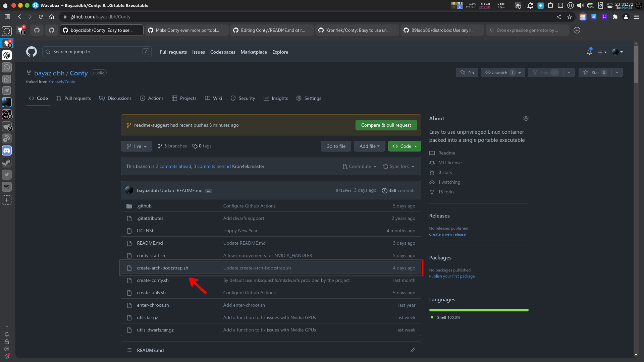Screen dimensions: 644x362
Task: Expand the create new plus dropdown
Action: [602, 52]
